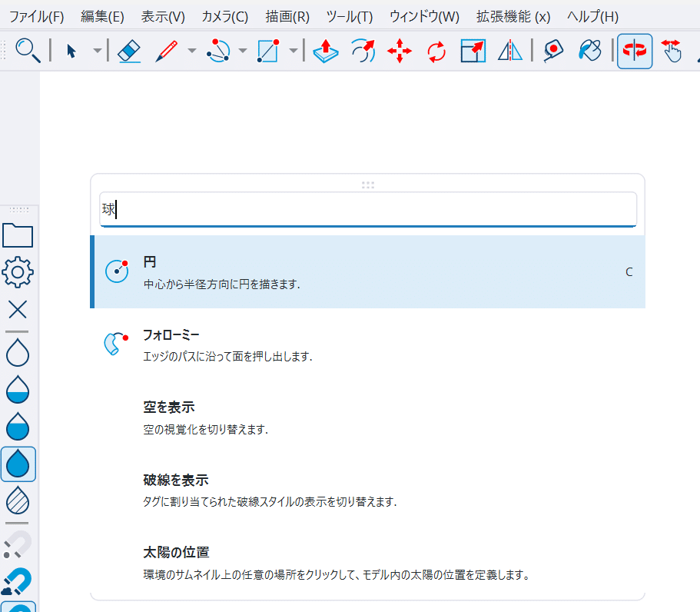This screenshot has width=700, height=612.
Task: Switch to empty droplet style
Action: [18, 353]
